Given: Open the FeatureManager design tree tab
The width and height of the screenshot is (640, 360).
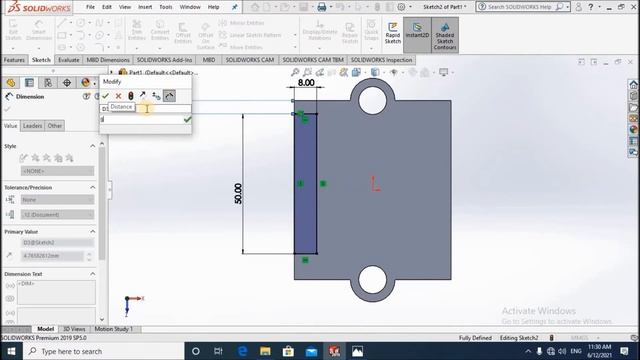Looking at the screenshot, I should [x=11, y=83].
